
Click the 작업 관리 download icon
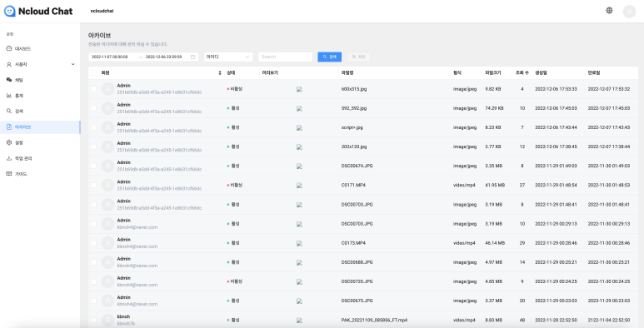click(x=9, y=158)
